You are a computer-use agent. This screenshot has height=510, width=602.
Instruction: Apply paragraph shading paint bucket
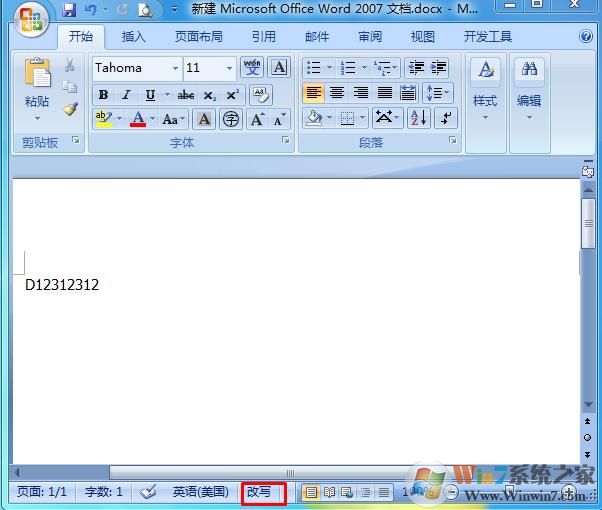[314, 118]
